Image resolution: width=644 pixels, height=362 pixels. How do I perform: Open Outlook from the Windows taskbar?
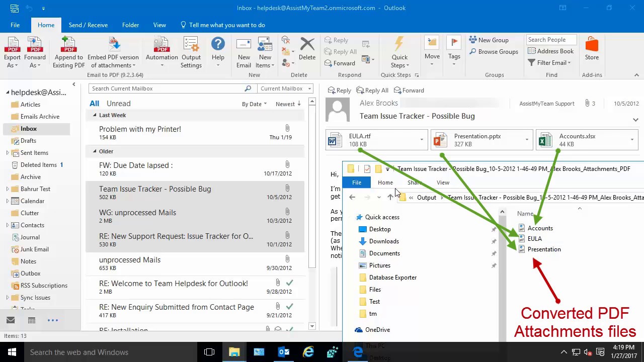point(284,352)
